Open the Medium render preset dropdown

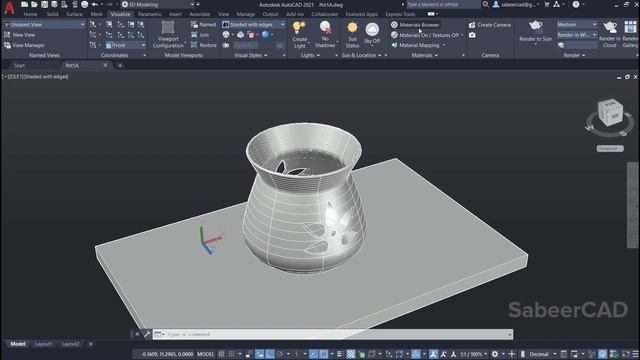(x=577, y=24)
